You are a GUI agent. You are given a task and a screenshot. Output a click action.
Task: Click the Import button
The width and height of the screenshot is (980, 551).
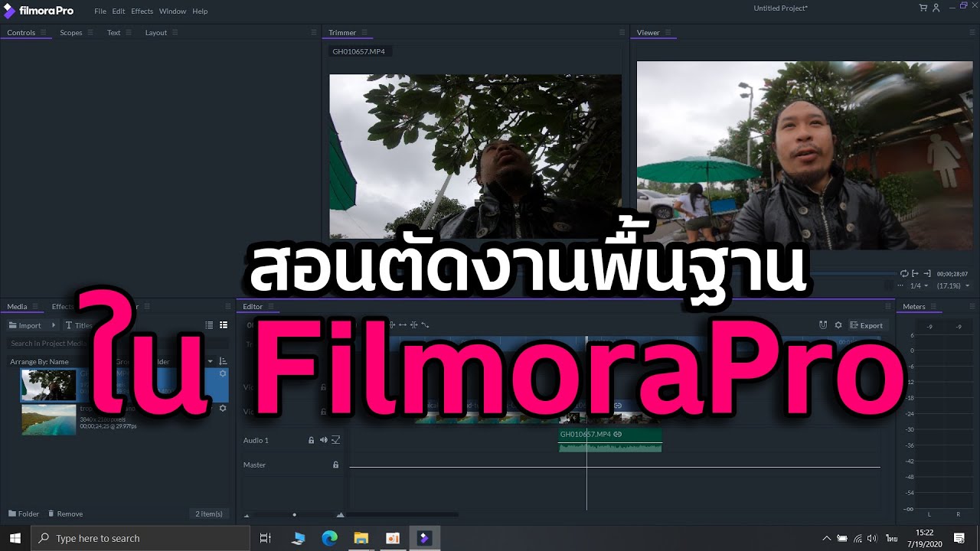[x=25, y=325]
